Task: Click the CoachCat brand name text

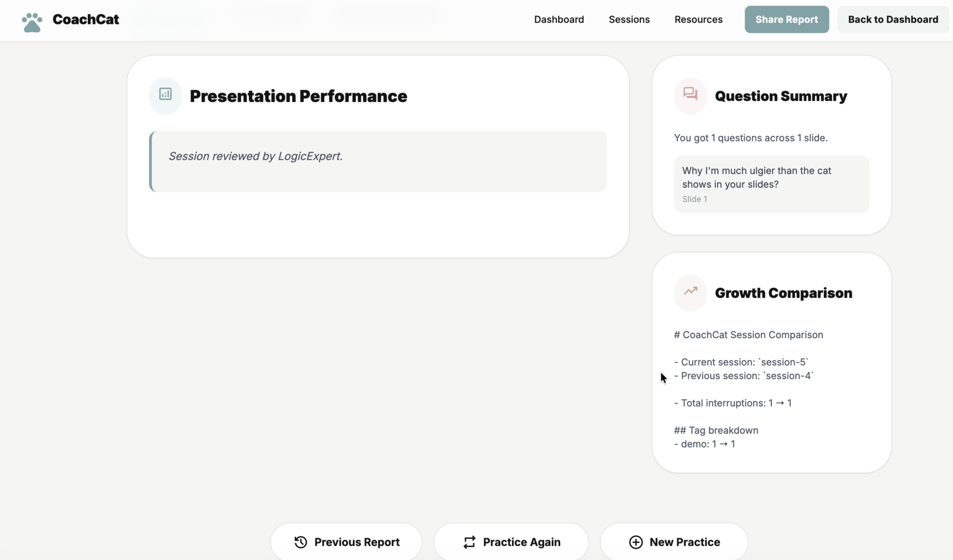Action: 86,19
